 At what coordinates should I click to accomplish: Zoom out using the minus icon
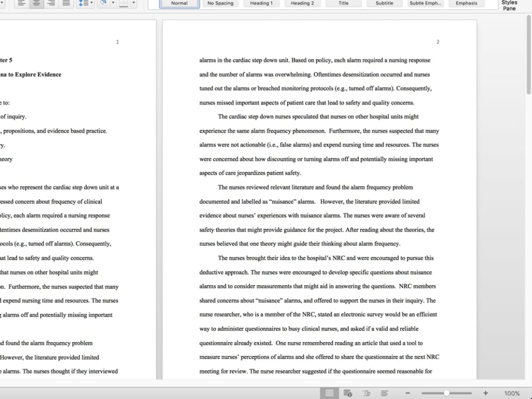408,393
